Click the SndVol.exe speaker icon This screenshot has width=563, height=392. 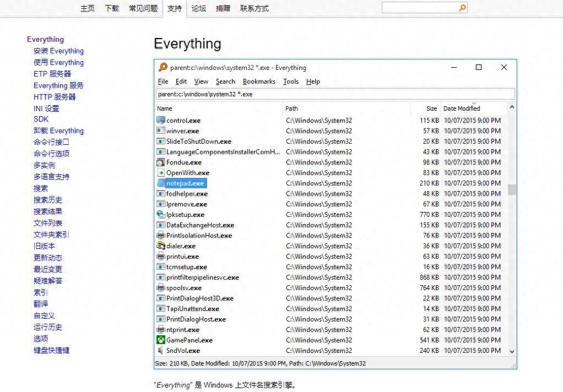pos(161,351)
